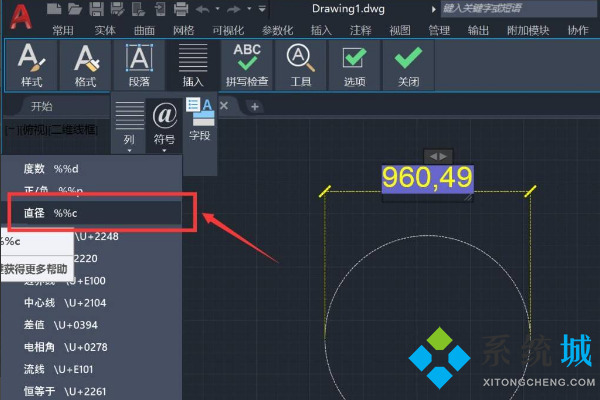Add a new drawing tab with plus
This screenshot has height=400, width=600.
tap(256, 106)
